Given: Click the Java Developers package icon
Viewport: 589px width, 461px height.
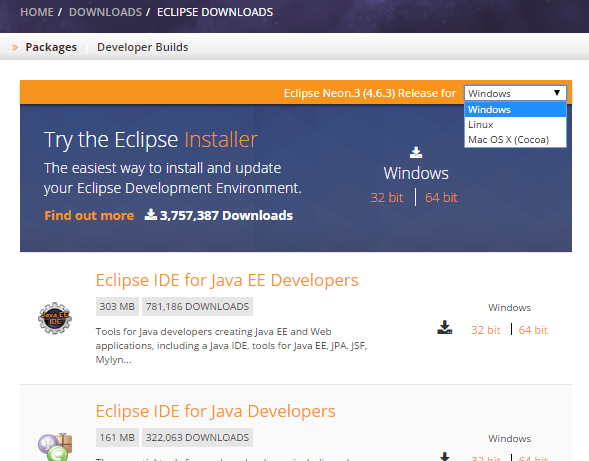Looking at the screenshot, I should [55, 446].
